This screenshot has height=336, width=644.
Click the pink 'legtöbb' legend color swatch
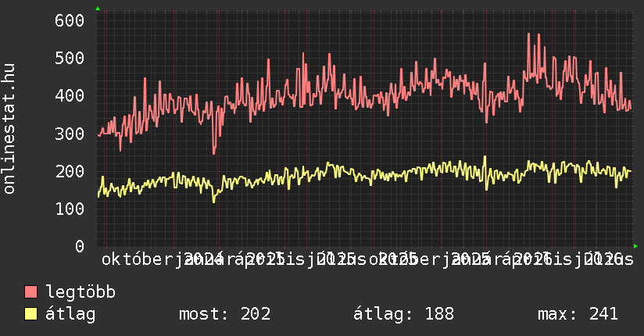(x=30, y=292)
